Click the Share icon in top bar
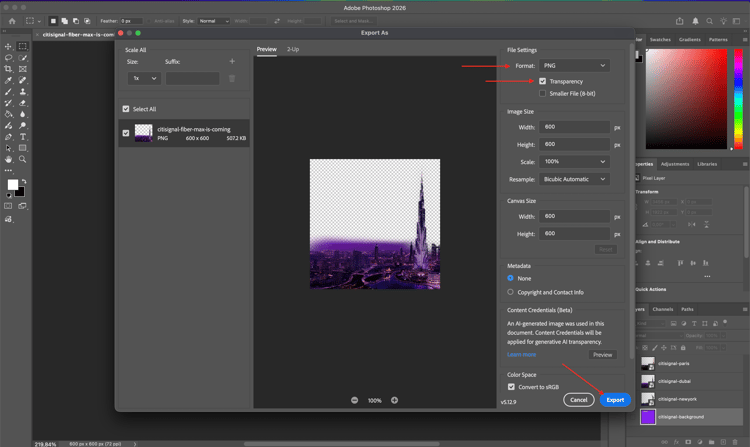This screenshot has width=750, height=447. (681, 20)
